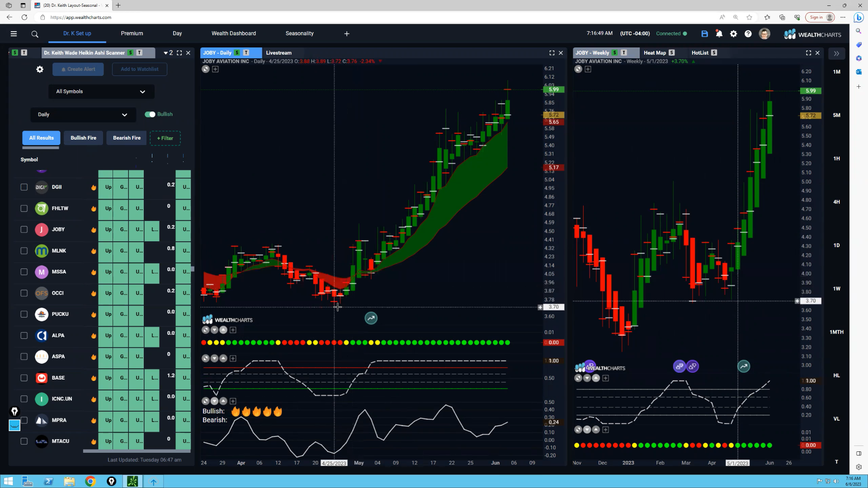
Task: Switch to the Heat Map tab
Action: point(655,53)
